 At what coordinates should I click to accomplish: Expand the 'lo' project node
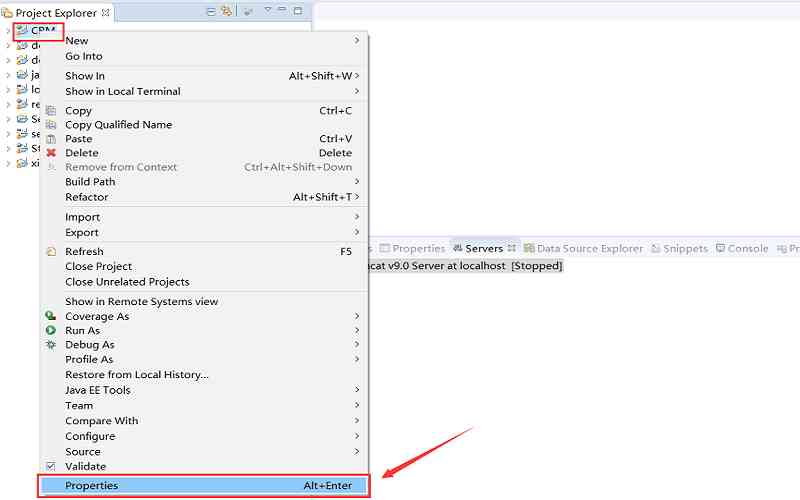(x=7, y=90)
